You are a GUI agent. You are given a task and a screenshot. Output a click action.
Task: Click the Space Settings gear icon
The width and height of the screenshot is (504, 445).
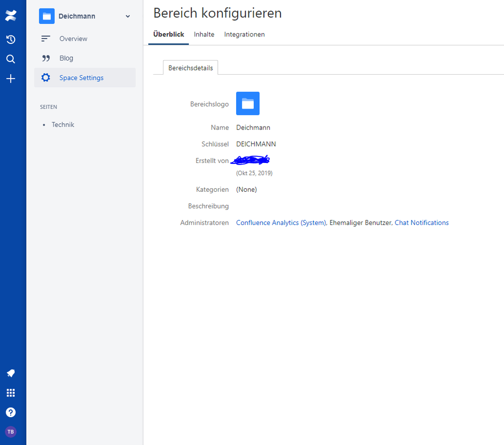coord(45,78)
